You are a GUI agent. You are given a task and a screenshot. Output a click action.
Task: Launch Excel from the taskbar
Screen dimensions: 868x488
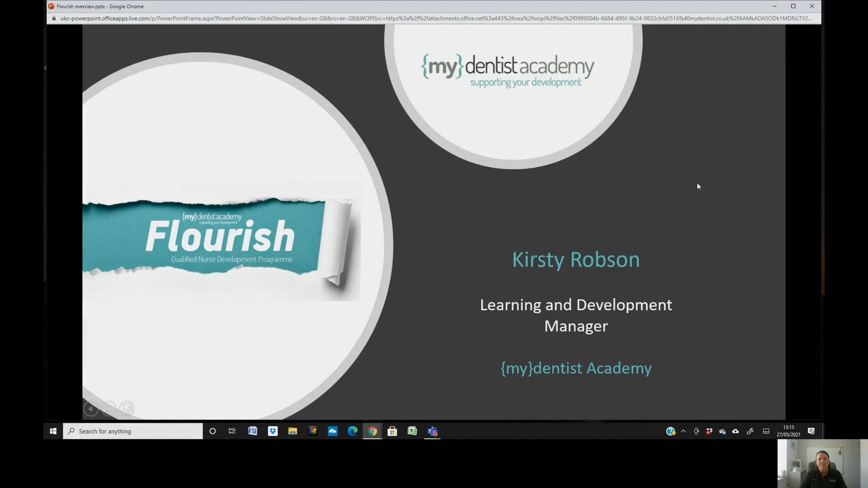(412, 431)
